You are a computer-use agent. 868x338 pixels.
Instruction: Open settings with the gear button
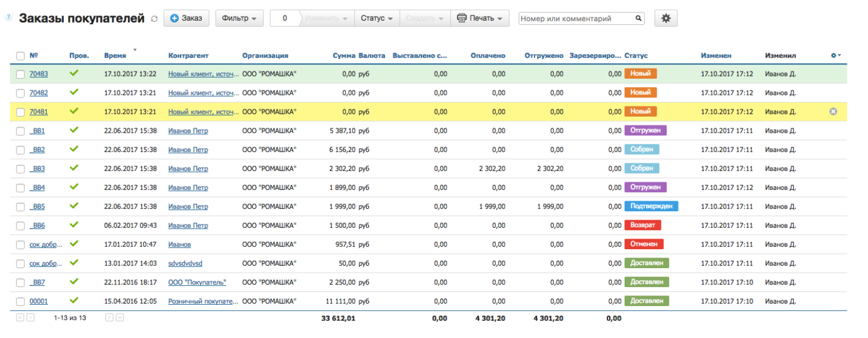666,18
